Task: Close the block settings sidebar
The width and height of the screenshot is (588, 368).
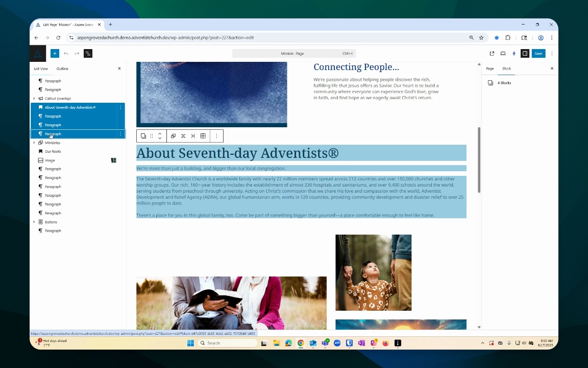Action: (552, 68)
